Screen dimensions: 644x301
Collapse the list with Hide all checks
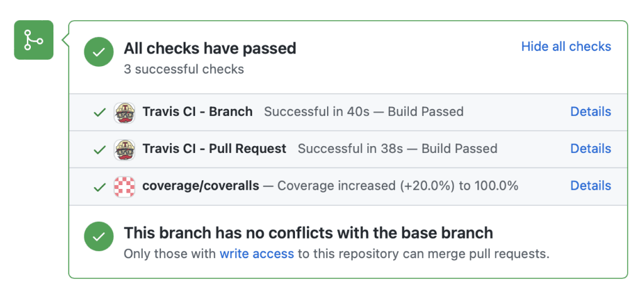pyautogui.click(x=566, y=47)
